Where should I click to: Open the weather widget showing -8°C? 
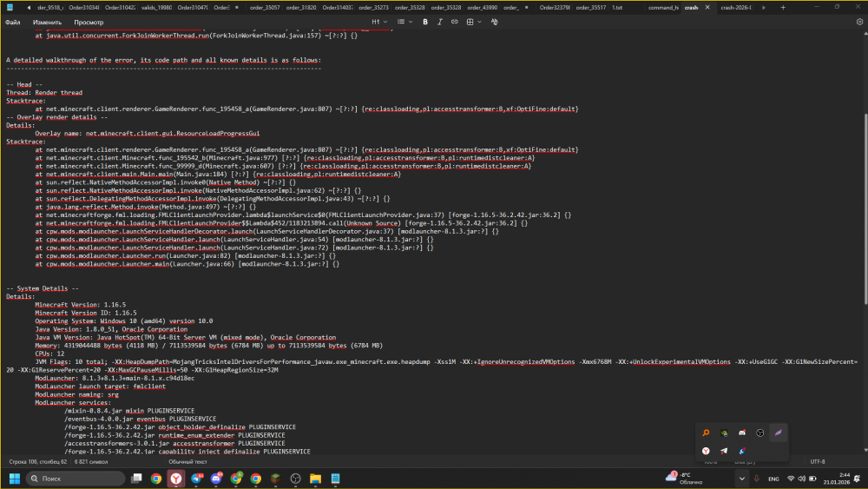point(685,479)
